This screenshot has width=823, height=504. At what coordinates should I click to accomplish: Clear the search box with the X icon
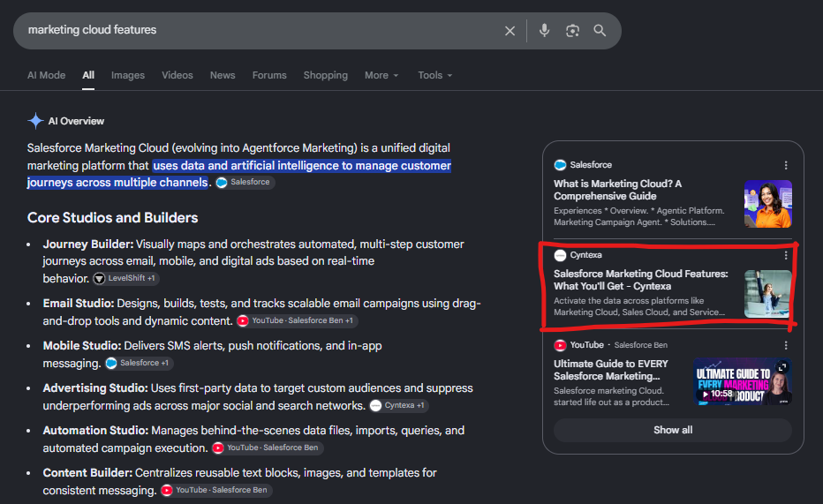(x=510, y=31)
